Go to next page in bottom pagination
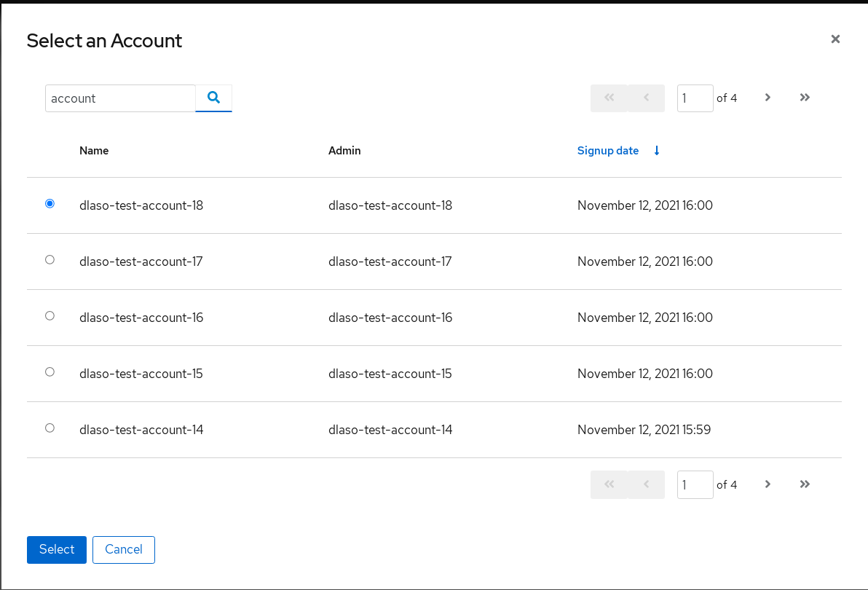This screenshot has width=868, height=590. point(768,484)
